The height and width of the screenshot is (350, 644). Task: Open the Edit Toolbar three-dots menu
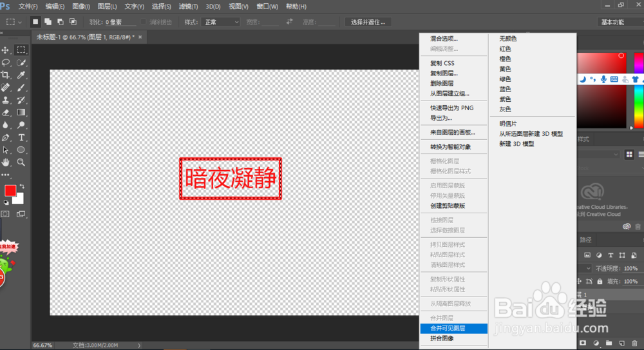point(5,175)
